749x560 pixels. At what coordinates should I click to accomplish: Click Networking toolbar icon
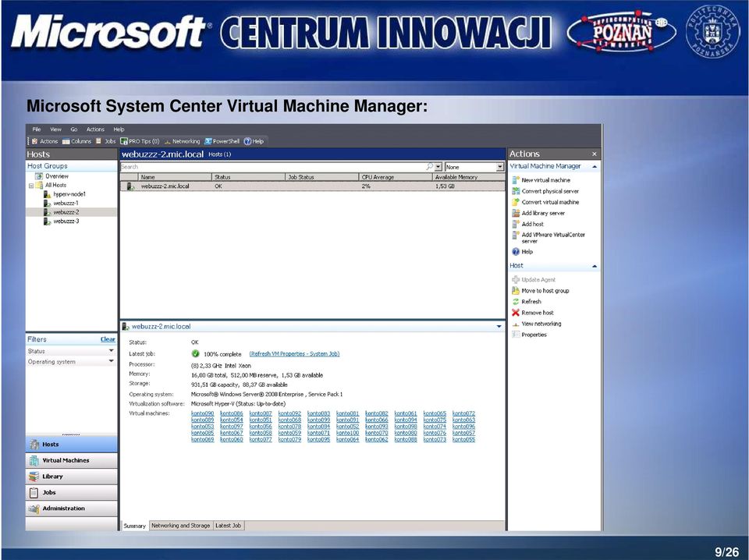coord(182,141)
